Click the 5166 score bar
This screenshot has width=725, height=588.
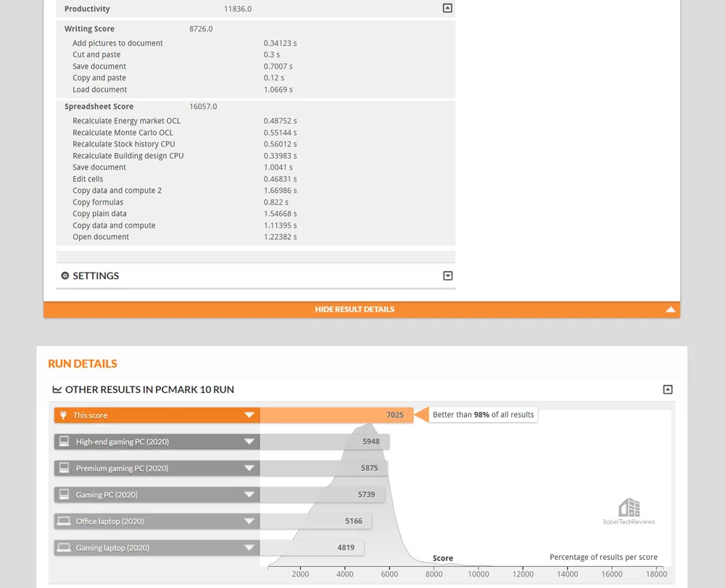click(x=316, y=521)
